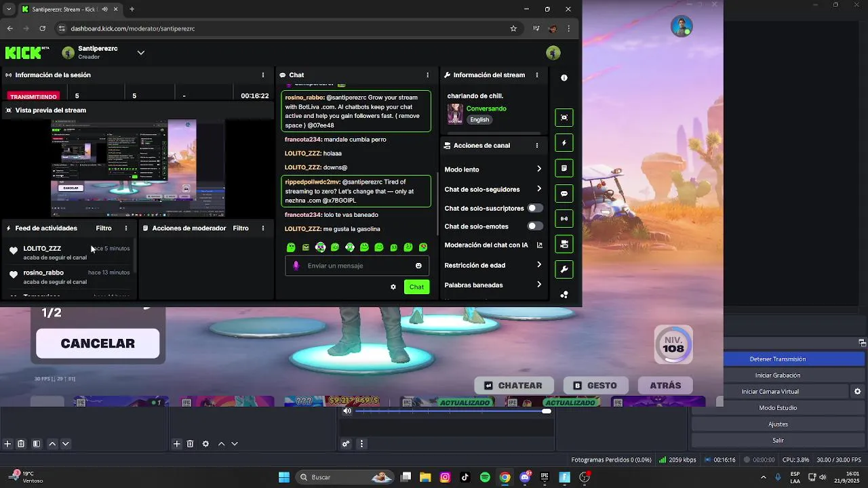Open Feed de actividades three-dot menu

tap(126, 228)
